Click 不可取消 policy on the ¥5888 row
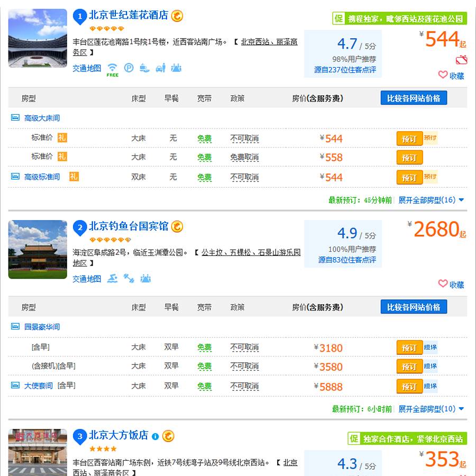This screenshot has height=476, width=476. point(244,386)
